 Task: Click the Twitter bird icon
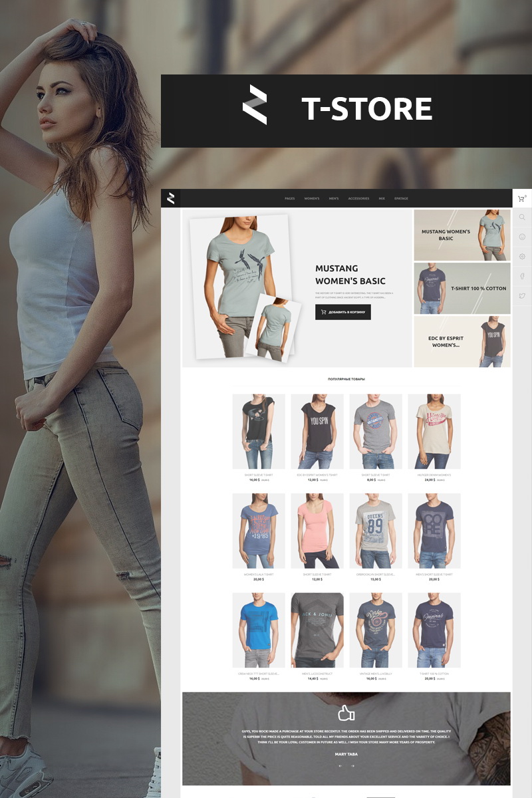[522, 296]
